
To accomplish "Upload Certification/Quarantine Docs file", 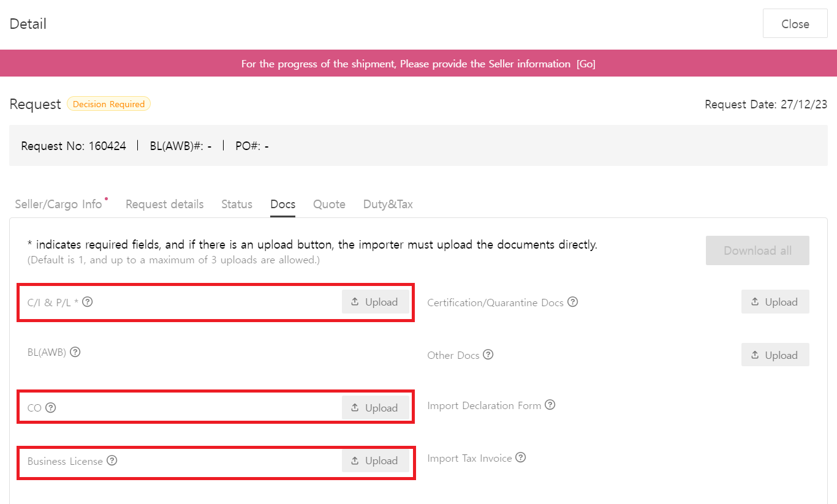I will click(775, 302).
